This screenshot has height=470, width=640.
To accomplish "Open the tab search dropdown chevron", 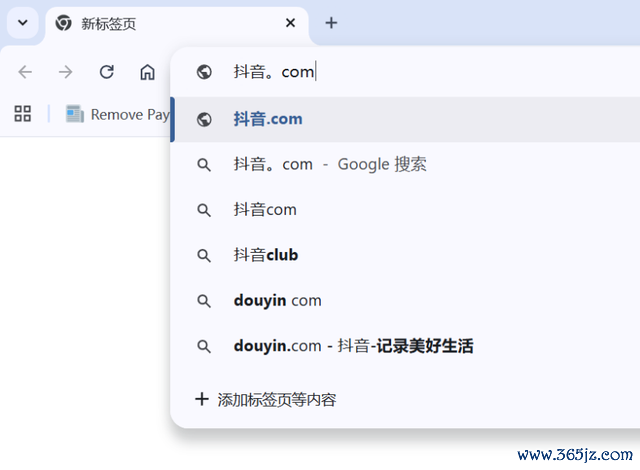I will click(x=23, y=23).
